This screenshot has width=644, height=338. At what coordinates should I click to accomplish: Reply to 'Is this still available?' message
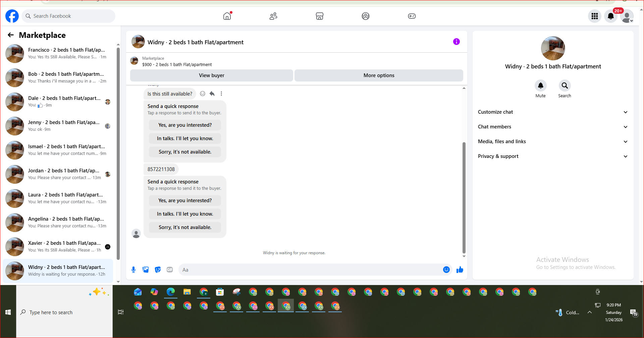tap(212, 94)
